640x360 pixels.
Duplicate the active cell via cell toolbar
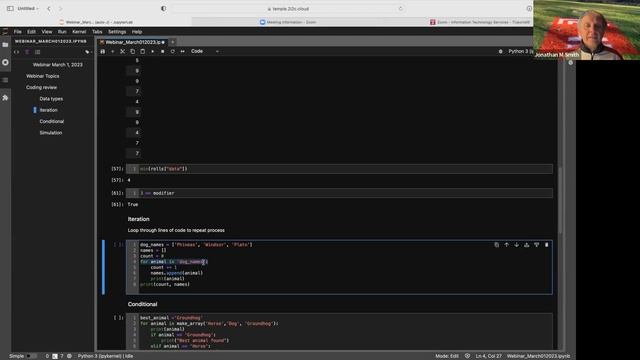point(497,245)
